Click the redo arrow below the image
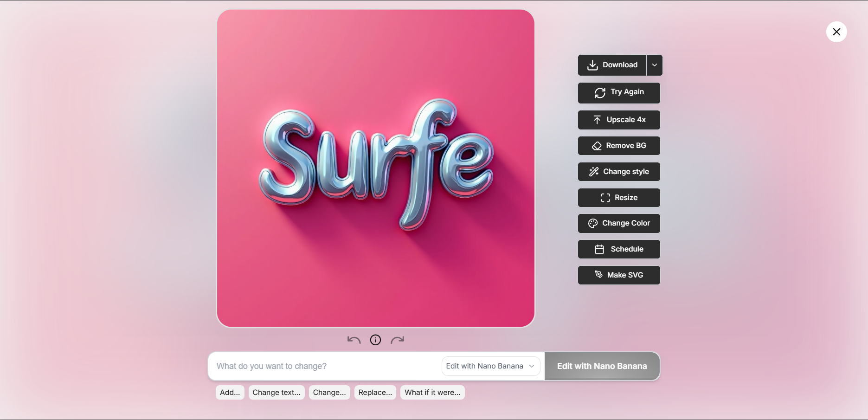The width and height of the screenshot is (868, 420). (x=398, y=340)
